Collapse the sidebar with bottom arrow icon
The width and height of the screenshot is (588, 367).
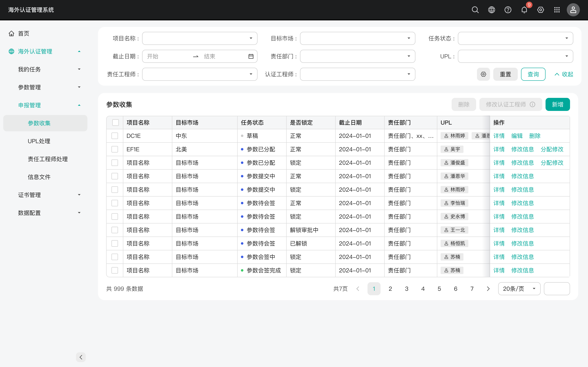(81, 357)
